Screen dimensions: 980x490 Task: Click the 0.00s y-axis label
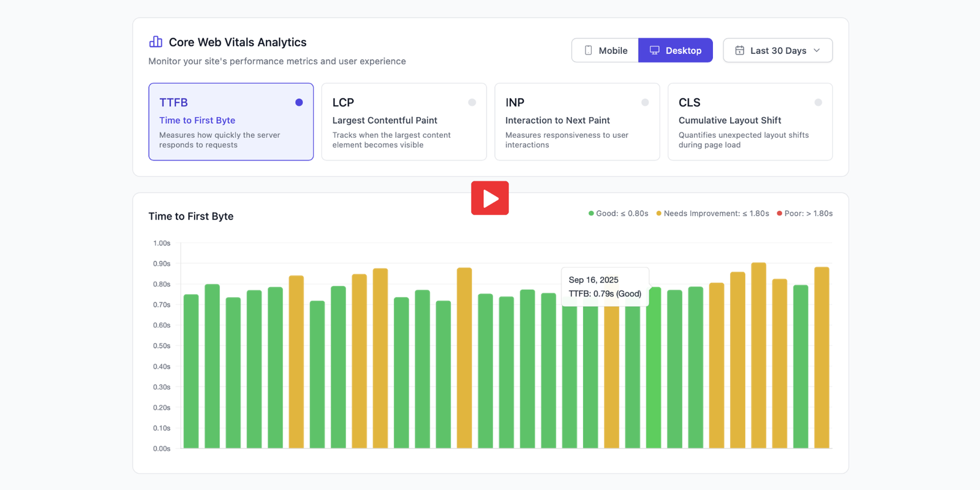pyautogui.click(x=162, y=449)
